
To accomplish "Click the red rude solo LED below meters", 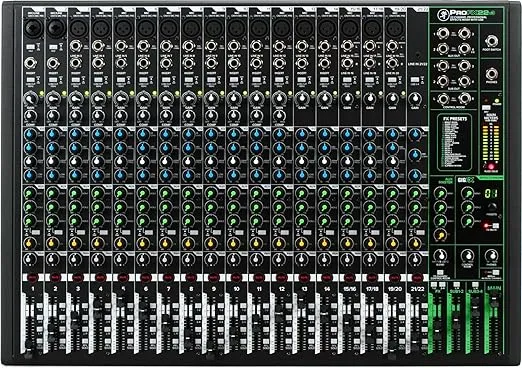I will [491, 167].
